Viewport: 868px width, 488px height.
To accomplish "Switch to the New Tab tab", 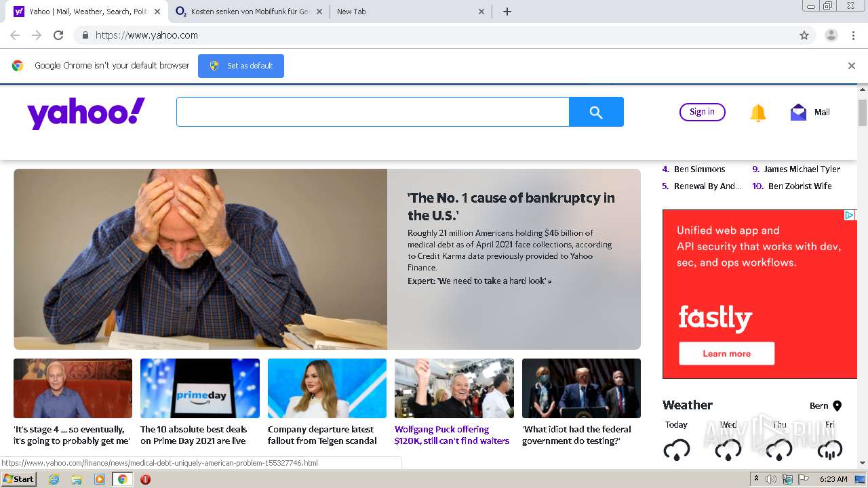I will pyautogui.click(x=410, y=12).
